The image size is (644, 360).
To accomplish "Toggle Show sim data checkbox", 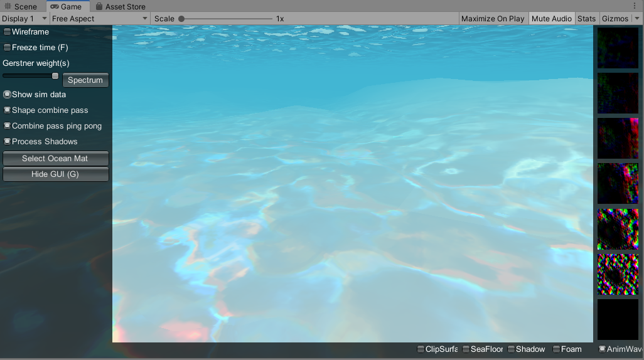I will tap(7, 95).
